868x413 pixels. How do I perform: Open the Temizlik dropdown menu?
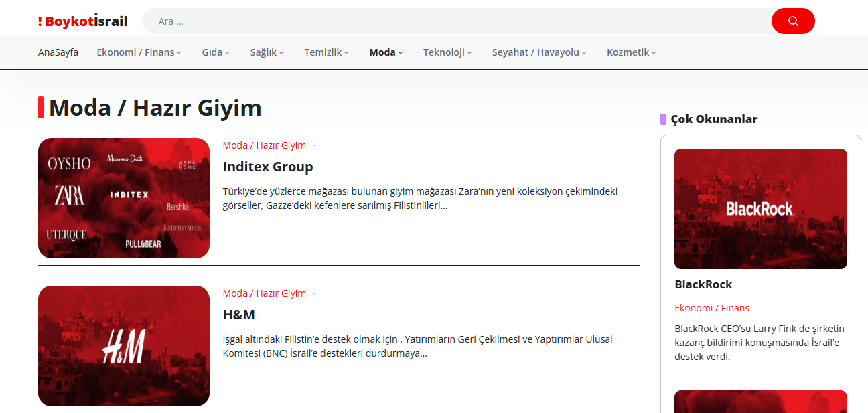(x=326, y=52)
